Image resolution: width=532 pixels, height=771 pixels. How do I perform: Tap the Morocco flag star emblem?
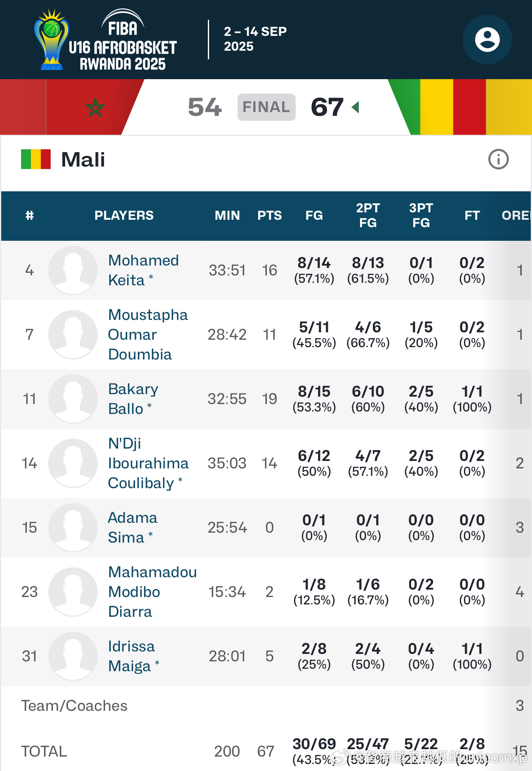point(95,107)
